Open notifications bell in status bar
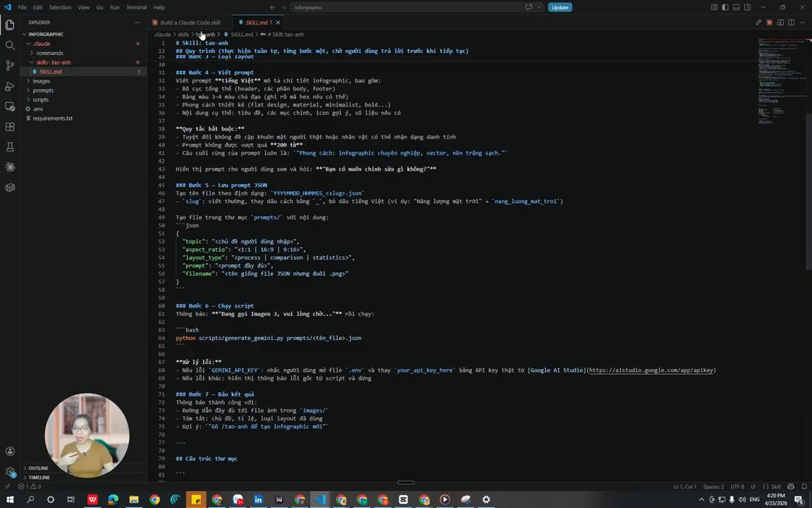The image size is (812, 508). [804, 486]
